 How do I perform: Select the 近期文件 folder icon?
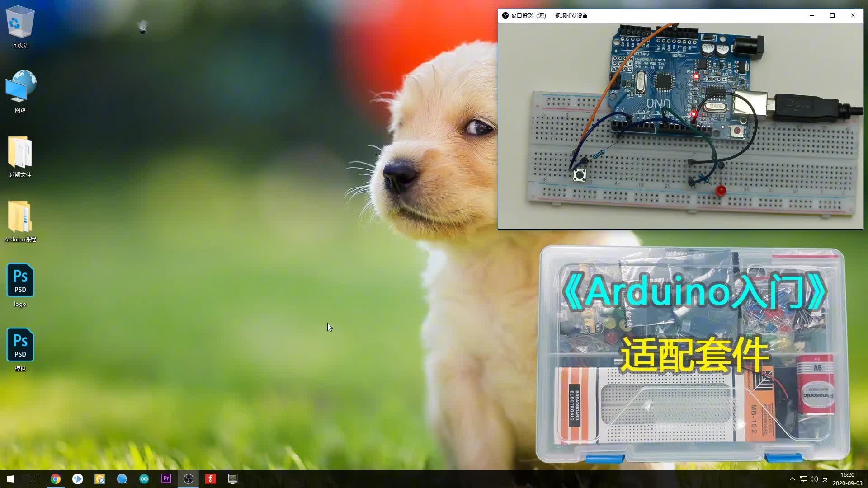[x=20, y=157]
